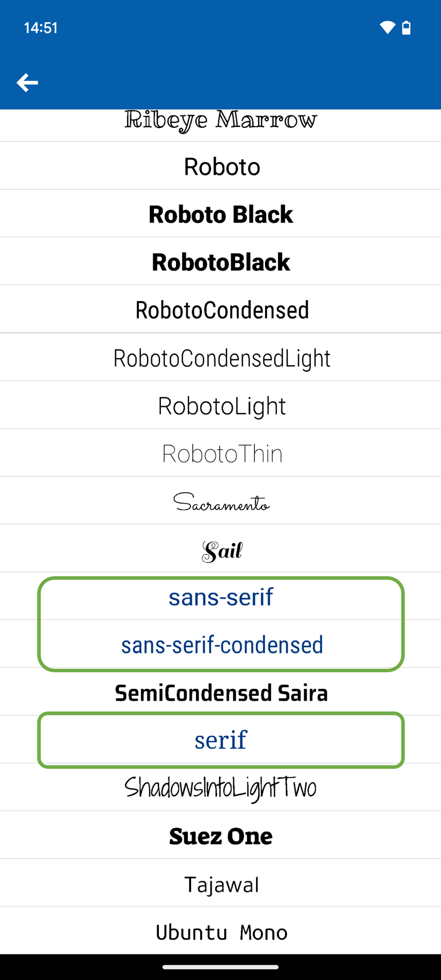Select the Sacramento script font
Screen dimensions: 441x980
(x=221, y=502)
